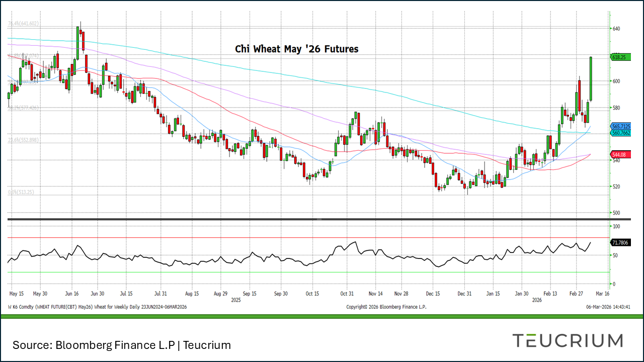Image resolution: width=644 pixels, height=362 pixels.
Task: Click the red RSI overbought threshold line
Action: click(x=302, y=237)
